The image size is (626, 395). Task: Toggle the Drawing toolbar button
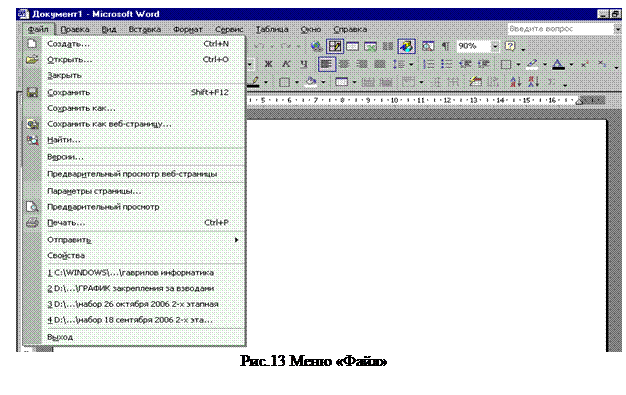(x=406, y=46)
